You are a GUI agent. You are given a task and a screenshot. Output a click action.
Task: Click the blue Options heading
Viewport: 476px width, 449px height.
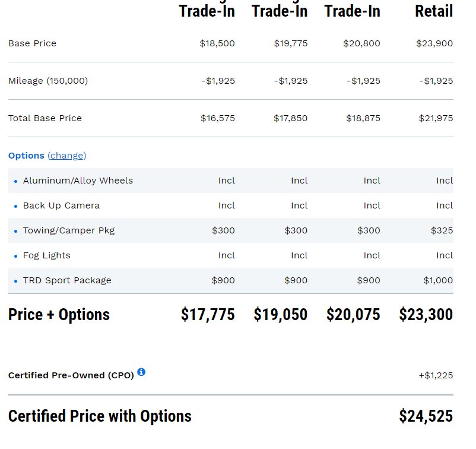(x=26, y=156)
